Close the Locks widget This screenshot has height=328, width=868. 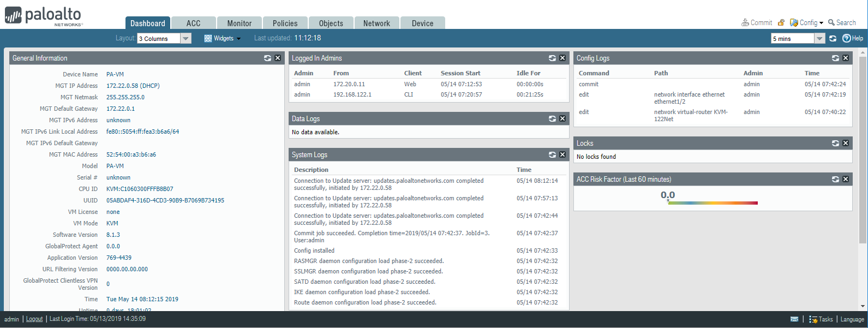pyautogui.click(x=846, y=143)
